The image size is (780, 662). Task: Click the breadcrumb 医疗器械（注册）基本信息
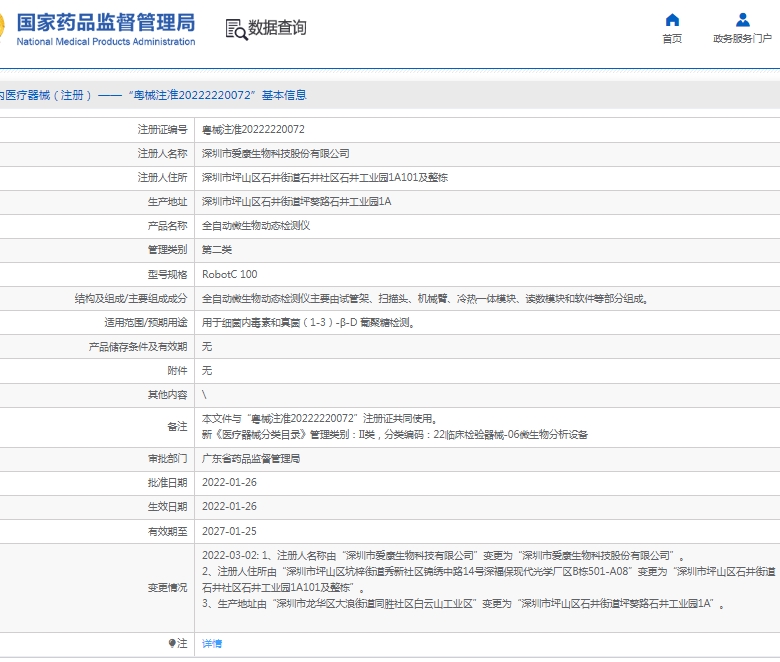(x=153, y=95)
